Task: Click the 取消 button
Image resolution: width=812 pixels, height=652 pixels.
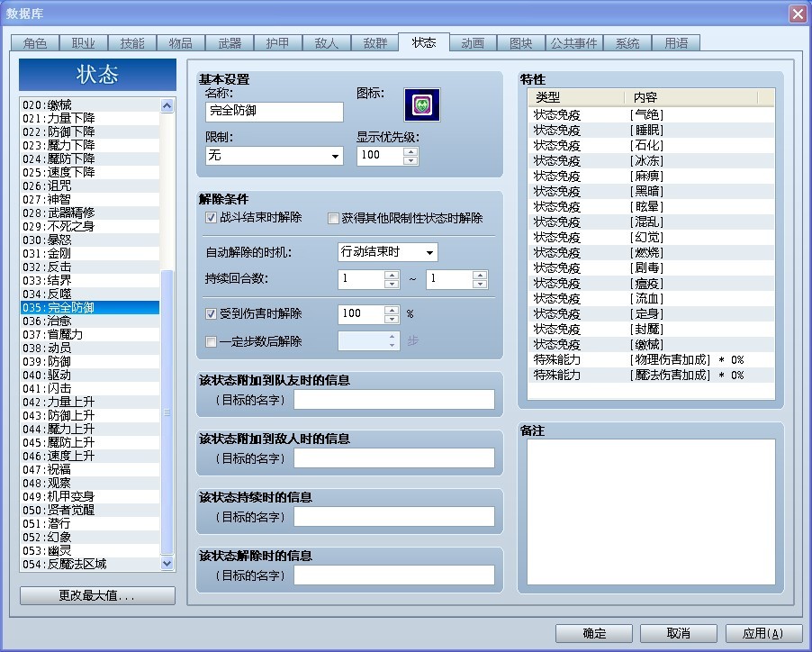Action: 679,633
